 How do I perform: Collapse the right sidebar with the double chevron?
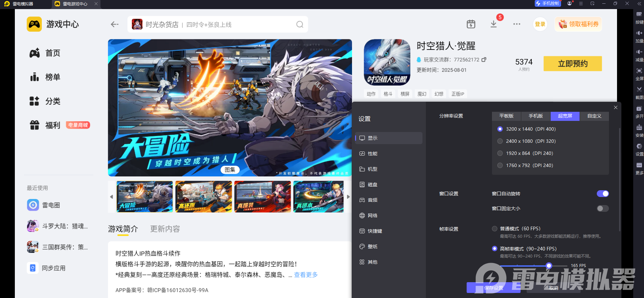pos(639,3)
